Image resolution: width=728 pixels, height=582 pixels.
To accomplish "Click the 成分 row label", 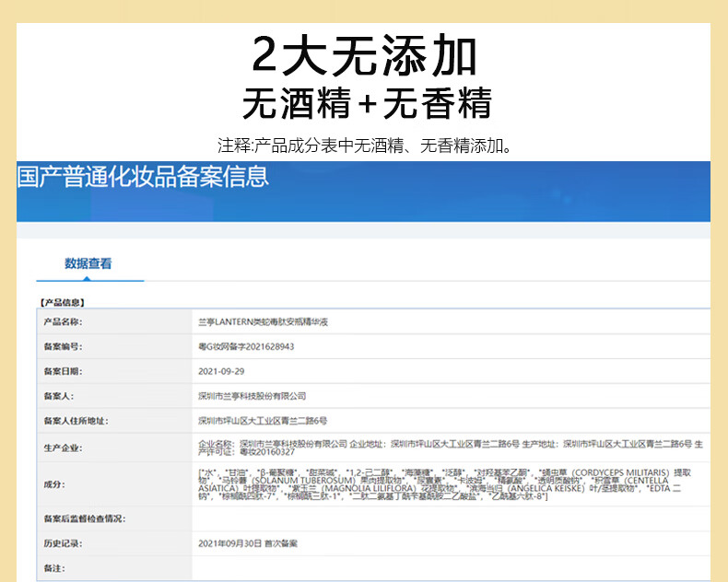I will pyautogui.click(x=54, y=484).
